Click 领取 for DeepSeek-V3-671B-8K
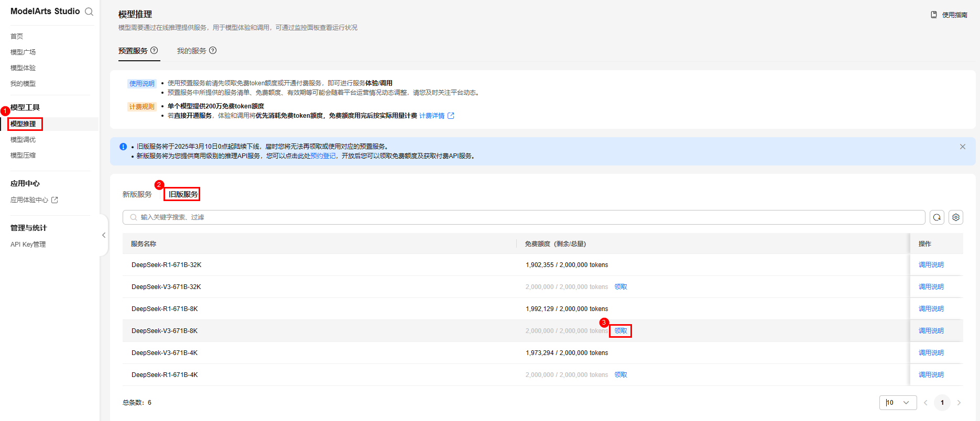This screenshot has width=980, height=421. 621,331
